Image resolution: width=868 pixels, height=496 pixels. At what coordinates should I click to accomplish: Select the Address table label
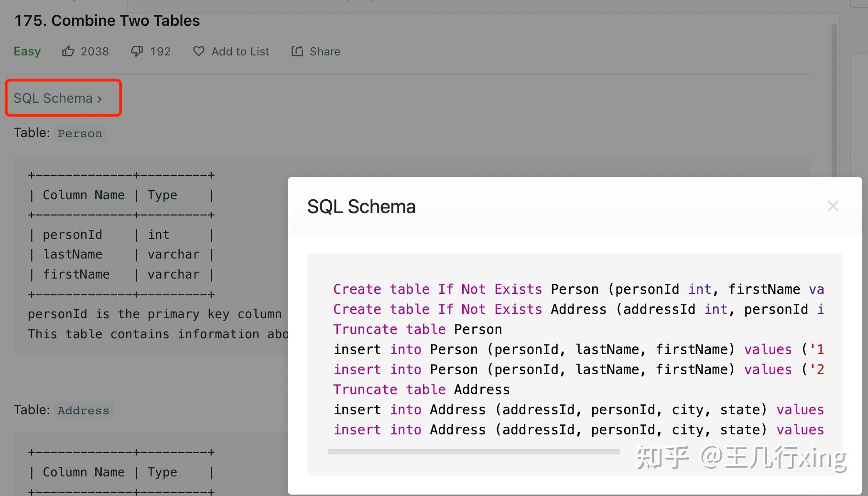click(x=83, y=410)
